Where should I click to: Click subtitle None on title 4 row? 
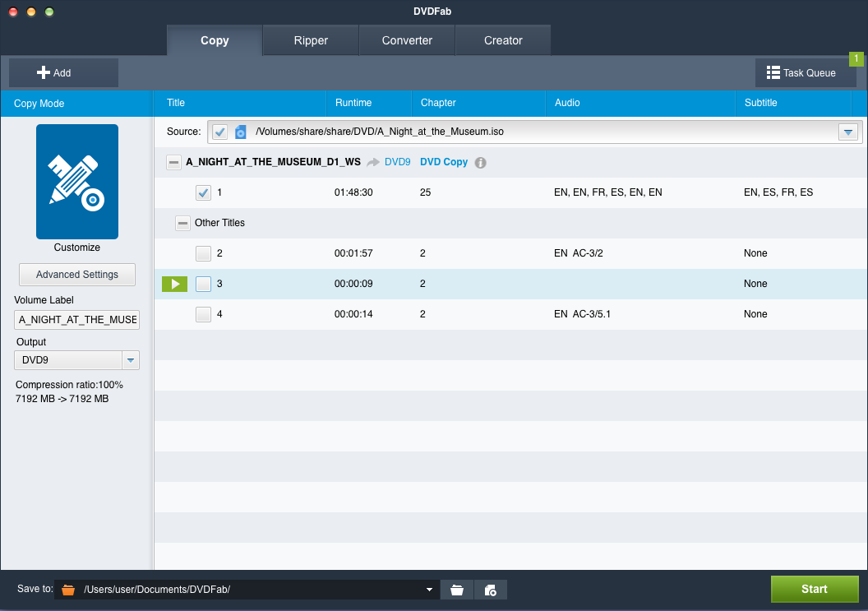click(x=755, y=315)
